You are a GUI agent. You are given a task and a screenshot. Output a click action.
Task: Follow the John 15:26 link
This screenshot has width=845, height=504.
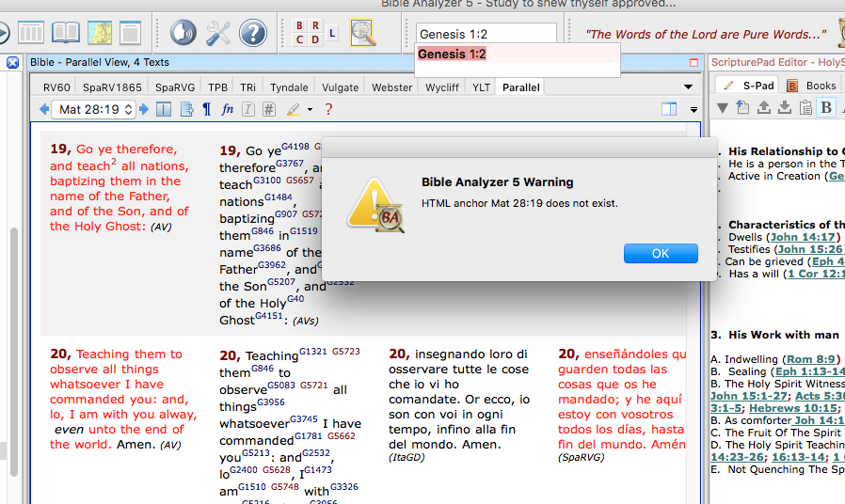point(810,249)
